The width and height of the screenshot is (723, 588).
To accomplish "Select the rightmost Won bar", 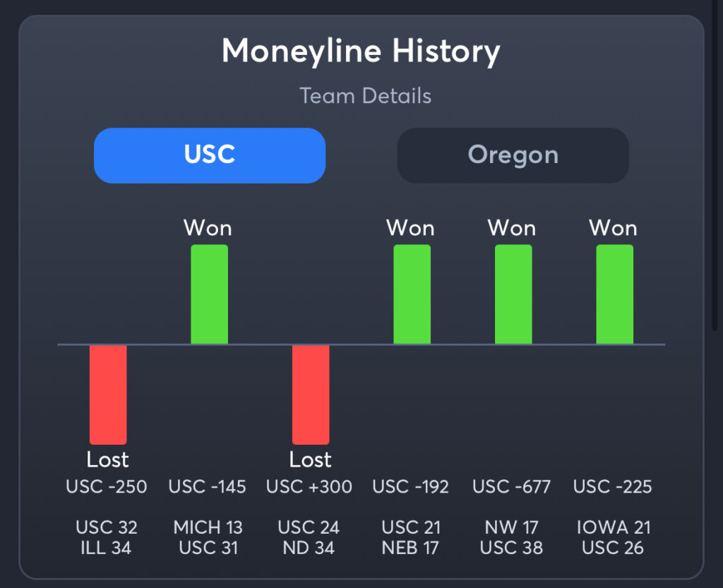I will click(613, 294).
